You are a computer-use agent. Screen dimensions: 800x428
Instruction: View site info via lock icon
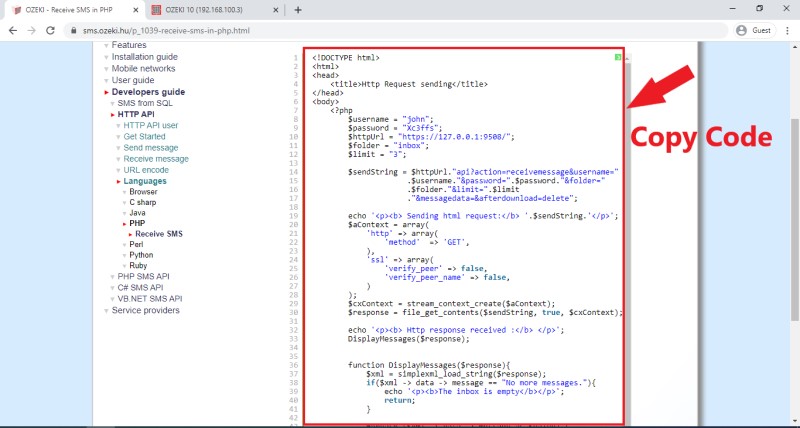tap(73, 31)
